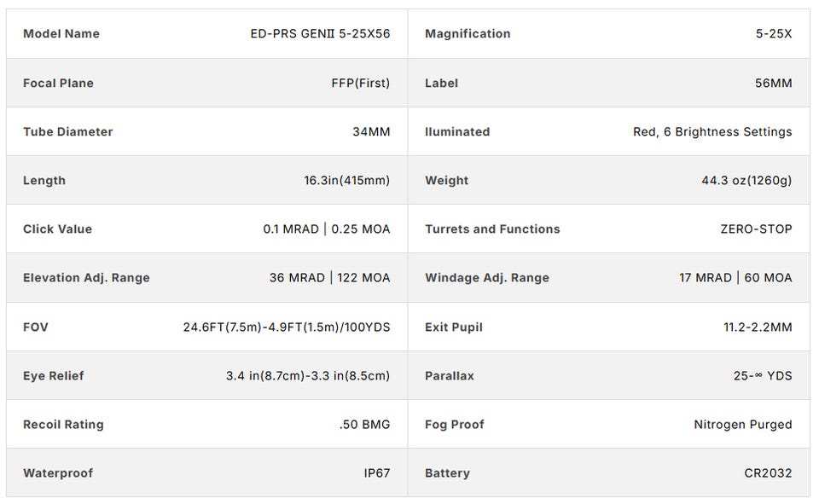The width and height of the screenshot is (819, 504).
Task: Click the Weight 44.3 oz(1260g) value
Action: 746,180
